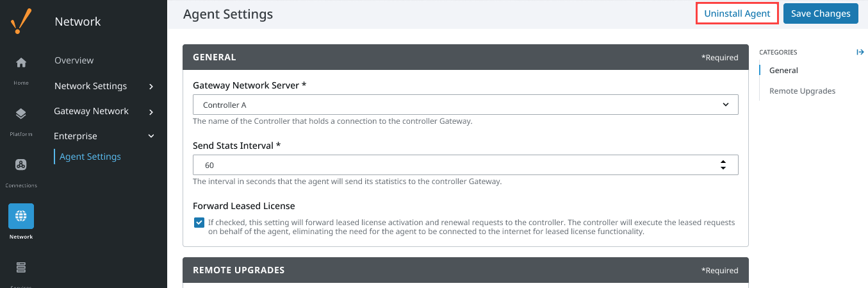The image size is (868, 288).
Task: Uncheck the Forward Leased License checkbox
Action: pyautogui.click(x=199, y=223)
